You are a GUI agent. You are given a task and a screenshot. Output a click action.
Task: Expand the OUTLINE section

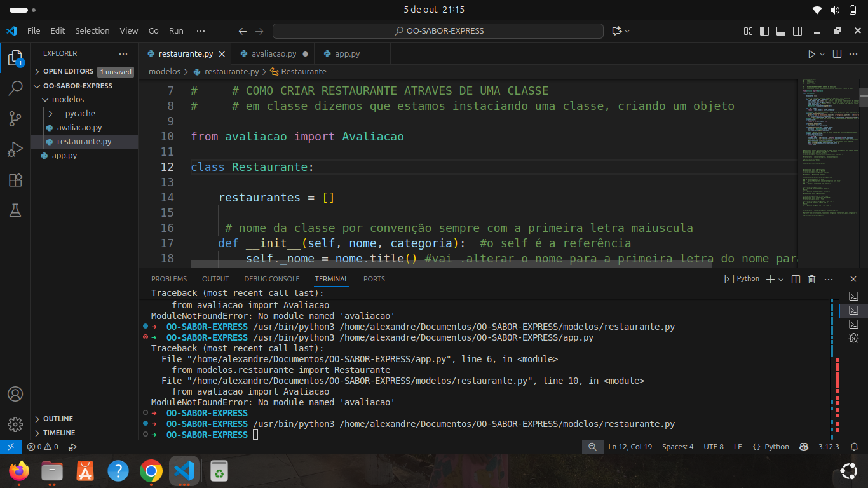click(58, 419)
